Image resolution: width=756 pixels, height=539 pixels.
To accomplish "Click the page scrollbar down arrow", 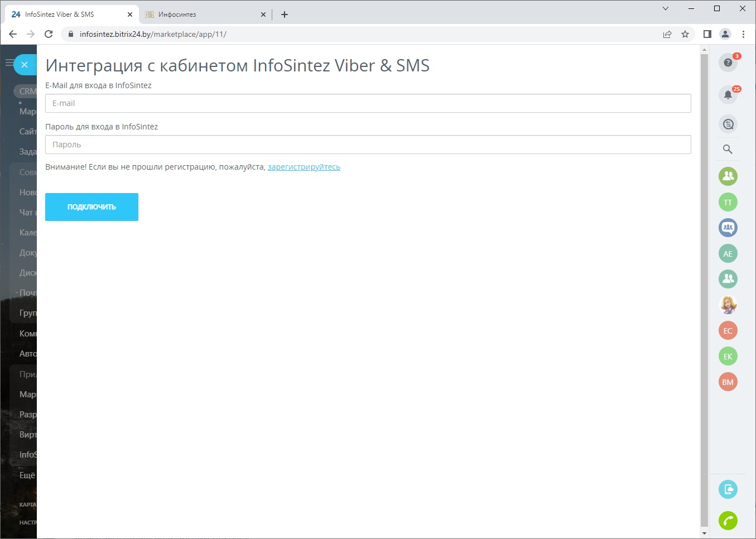I will pyautogui.click(x=704, y=533).
